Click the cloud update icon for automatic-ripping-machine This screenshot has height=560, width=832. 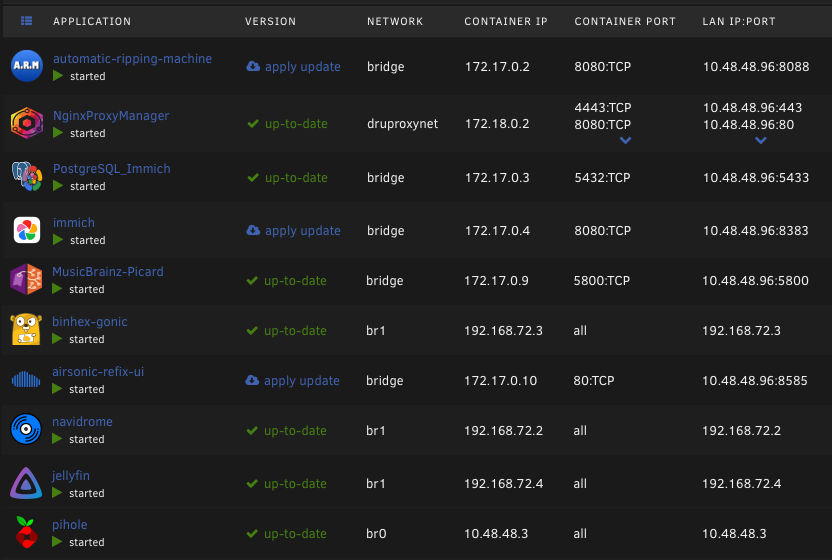pyautogui.click(x=253, y=66)
